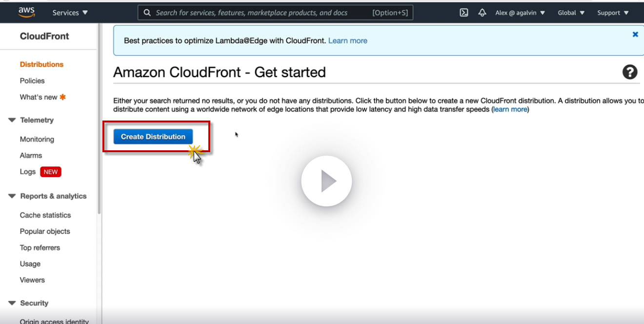Screen dimensions: 644x324
Task: Follow the learn more link in description
Action: coord(510,109)
